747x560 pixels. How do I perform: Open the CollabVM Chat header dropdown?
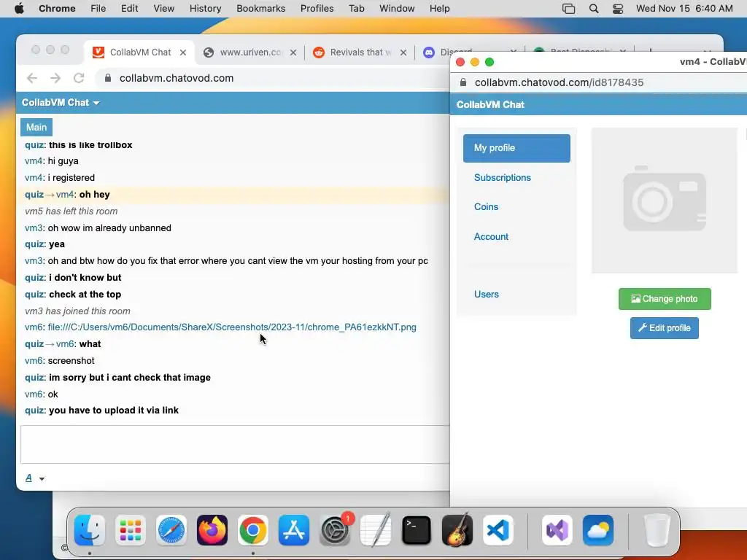point(96,103)
